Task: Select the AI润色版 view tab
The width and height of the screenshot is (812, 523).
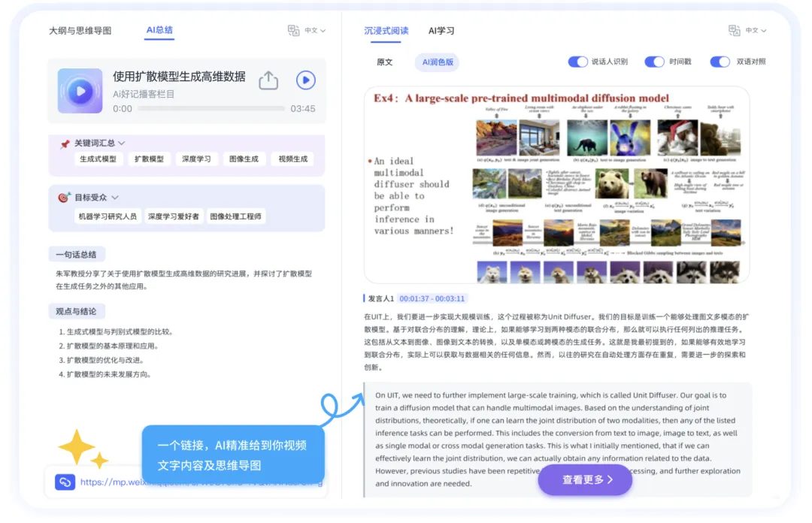Action: 438,62
